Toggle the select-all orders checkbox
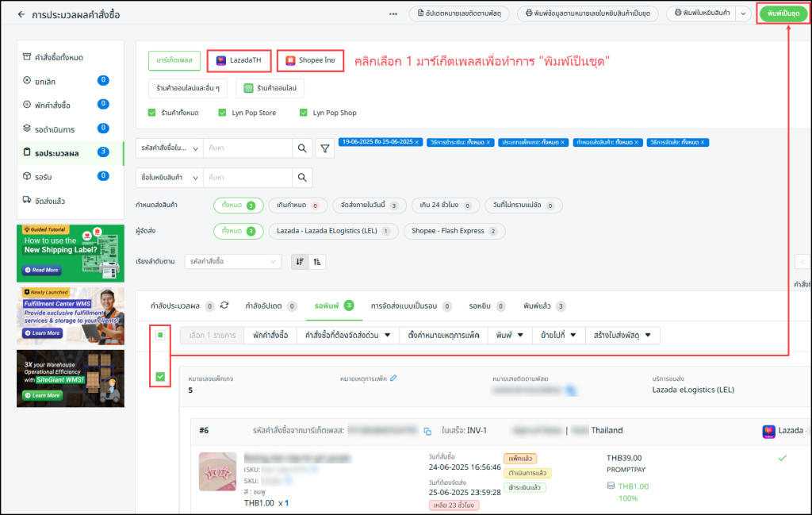The width and height of the screenshot is (812, 515). point(160,335)
